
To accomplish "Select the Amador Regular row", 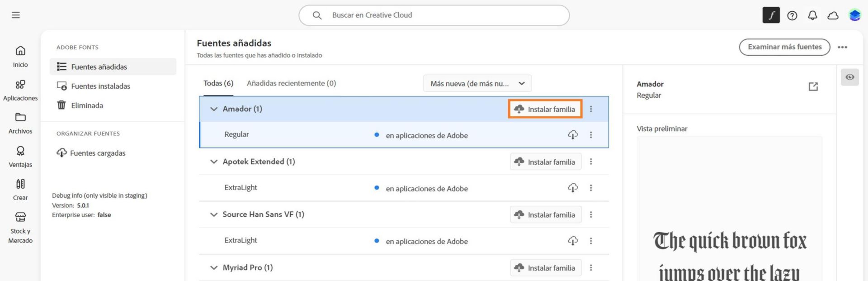I will click(404, 135).
